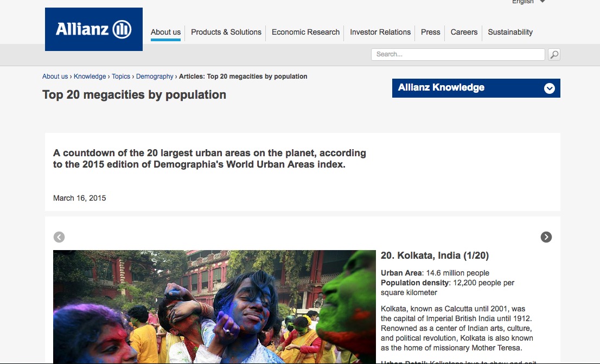Click the magnifier search button

point(554,54)
